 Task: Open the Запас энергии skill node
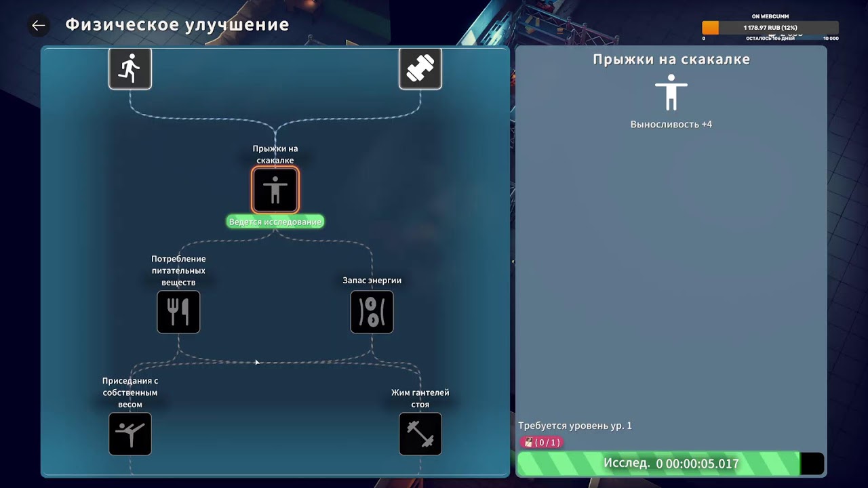(x=372, y=312)
